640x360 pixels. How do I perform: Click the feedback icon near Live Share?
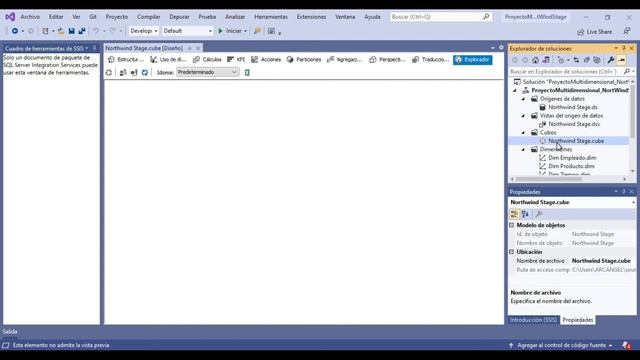point(627,31)
